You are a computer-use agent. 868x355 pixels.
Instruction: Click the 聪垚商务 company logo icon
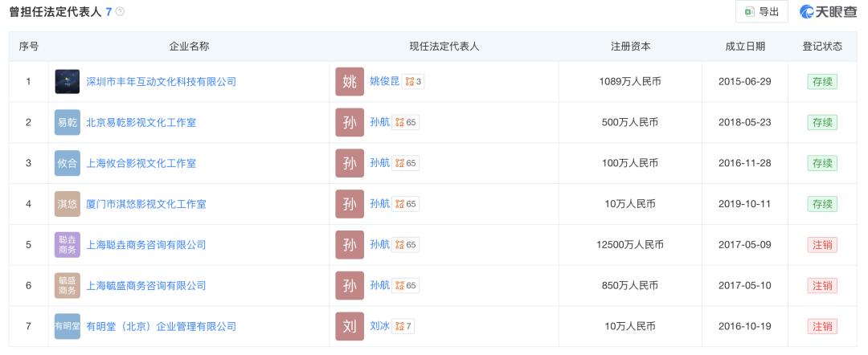[68, 245]
